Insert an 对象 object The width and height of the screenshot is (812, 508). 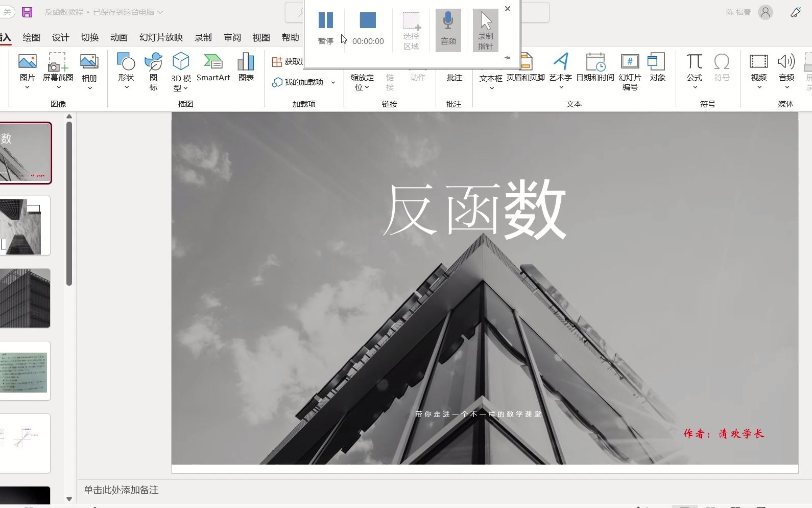[657, 67]
